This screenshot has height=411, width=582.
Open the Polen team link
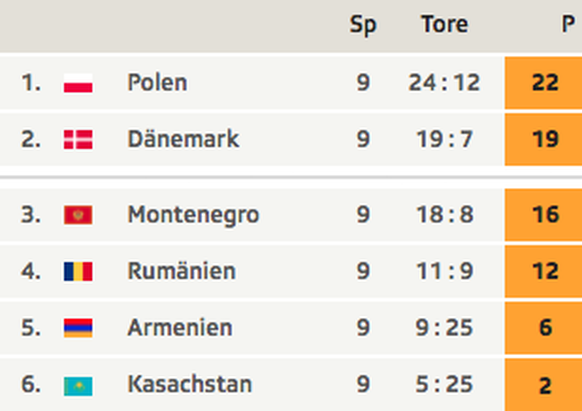pos(157,82)
